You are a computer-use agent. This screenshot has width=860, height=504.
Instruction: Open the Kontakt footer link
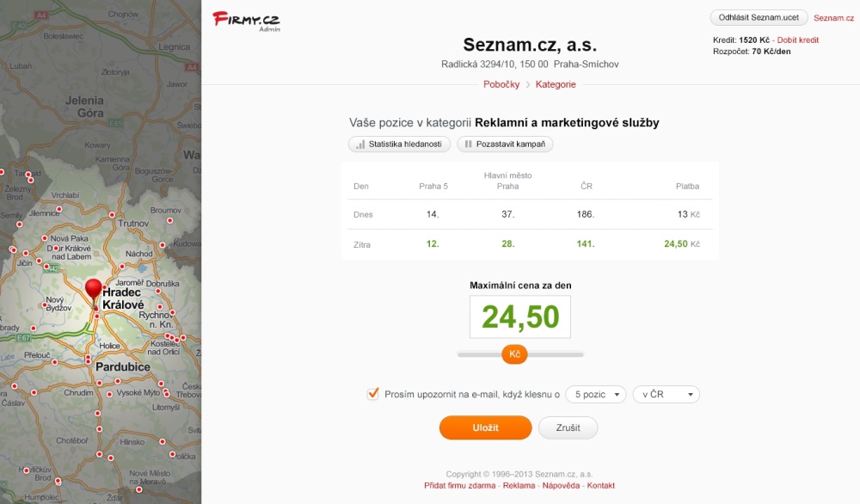click(x=601, y=485)
